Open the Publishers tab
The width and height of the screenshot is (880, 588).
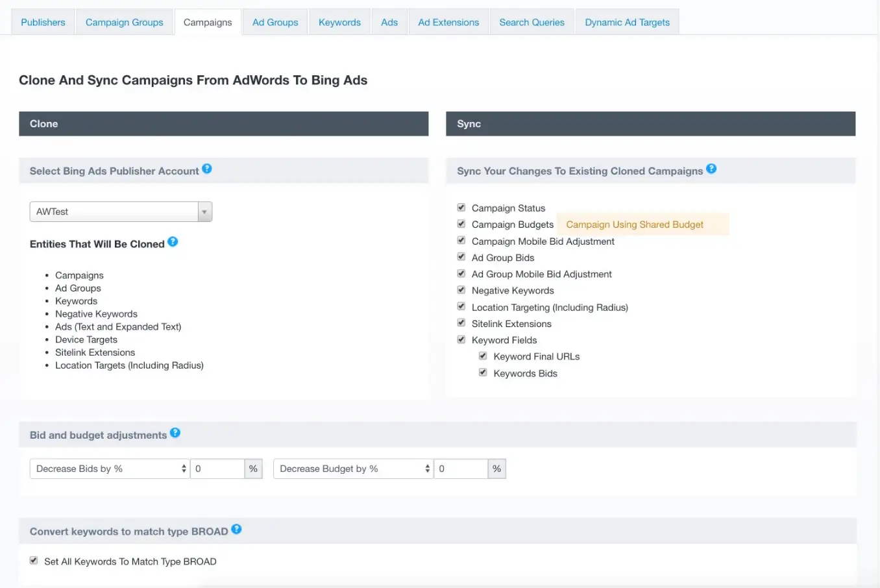pyautogui.click(x=43, y=22)
